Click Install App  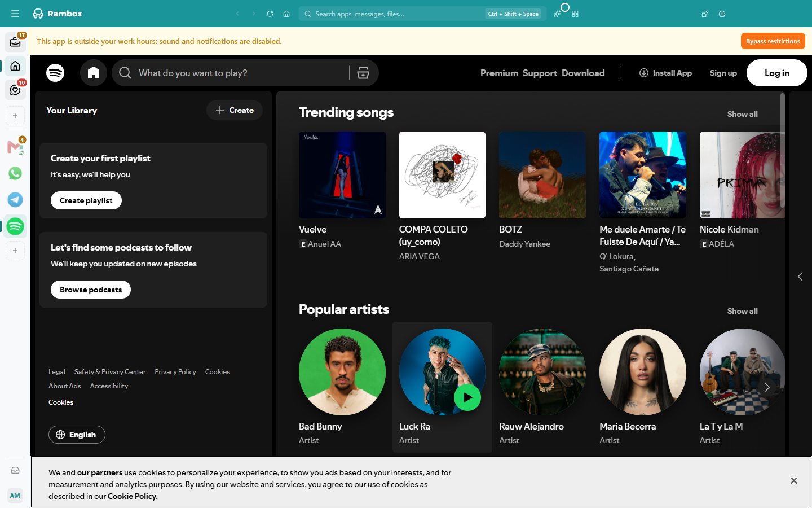pos(665,73)
